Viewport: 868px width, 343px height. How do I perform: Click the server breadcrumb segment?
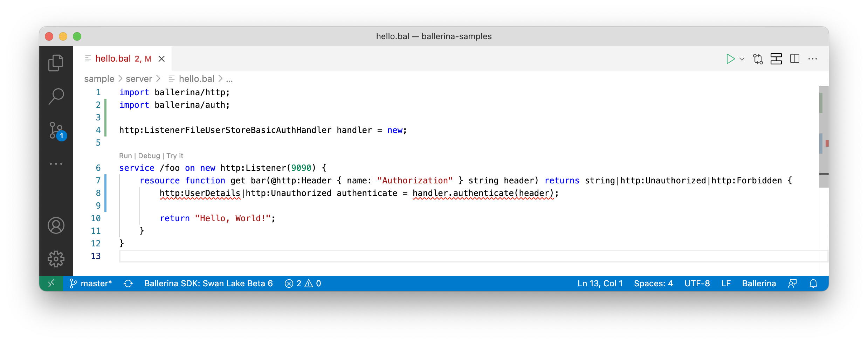[139, 79]
